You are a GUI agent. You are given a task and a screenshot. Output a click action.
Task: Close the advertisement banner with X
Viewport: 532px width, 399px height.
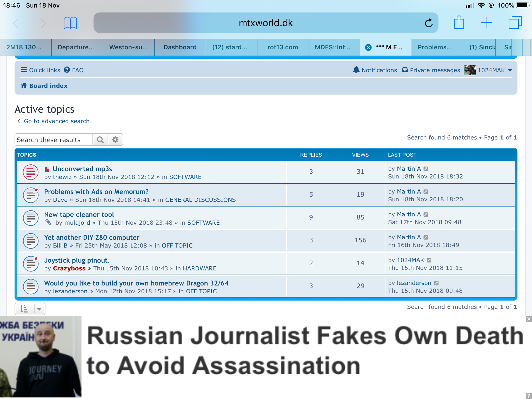pos(529,319)
